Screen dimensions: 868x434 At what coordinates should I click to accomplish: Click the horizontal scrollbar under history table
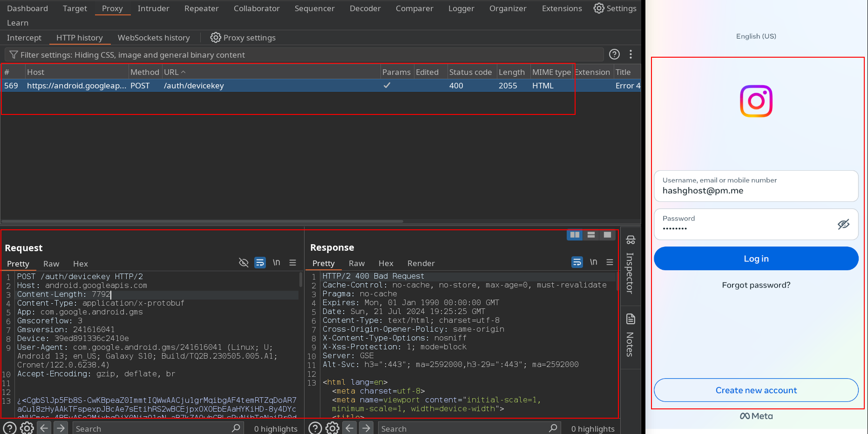click(202, 221)
